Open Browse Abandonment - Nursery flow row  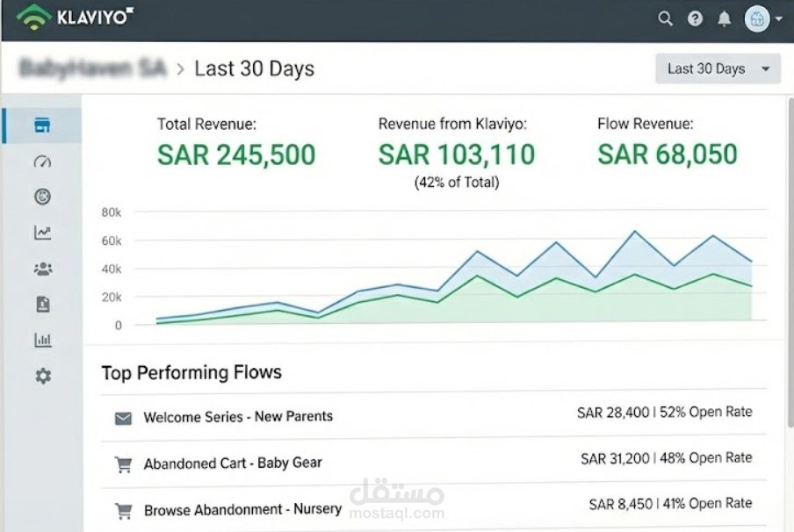pyautogui.click(x=242, y=509)
